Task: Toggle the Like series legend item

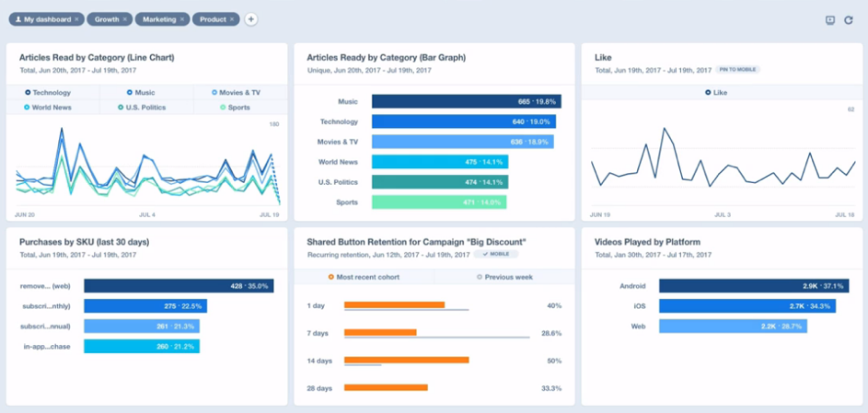Action: (715, 92)
